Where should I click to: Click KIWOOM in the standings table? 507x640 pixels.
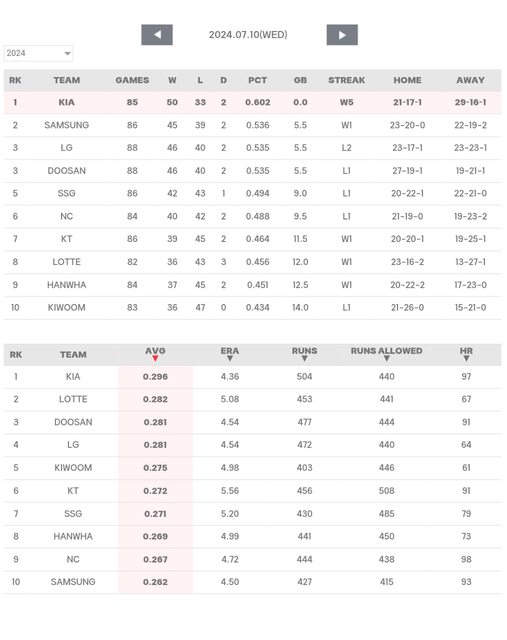[x=67, y=308]
